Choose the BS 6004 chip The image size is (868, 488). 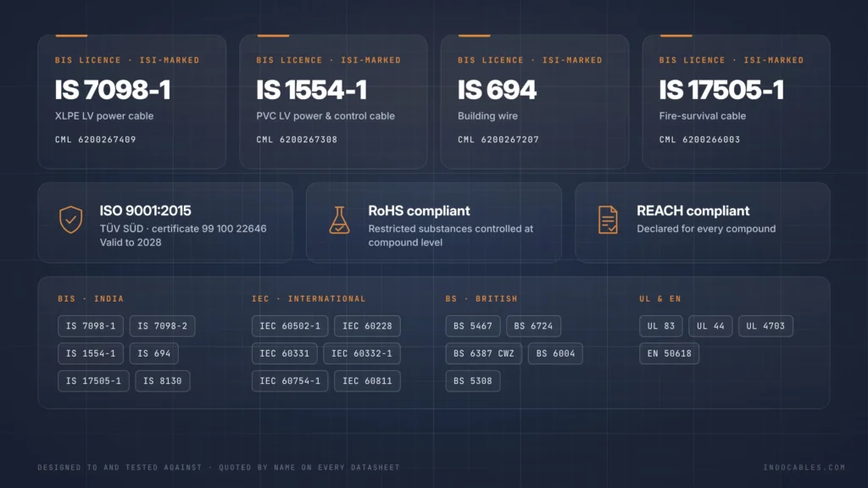[555, 353]
